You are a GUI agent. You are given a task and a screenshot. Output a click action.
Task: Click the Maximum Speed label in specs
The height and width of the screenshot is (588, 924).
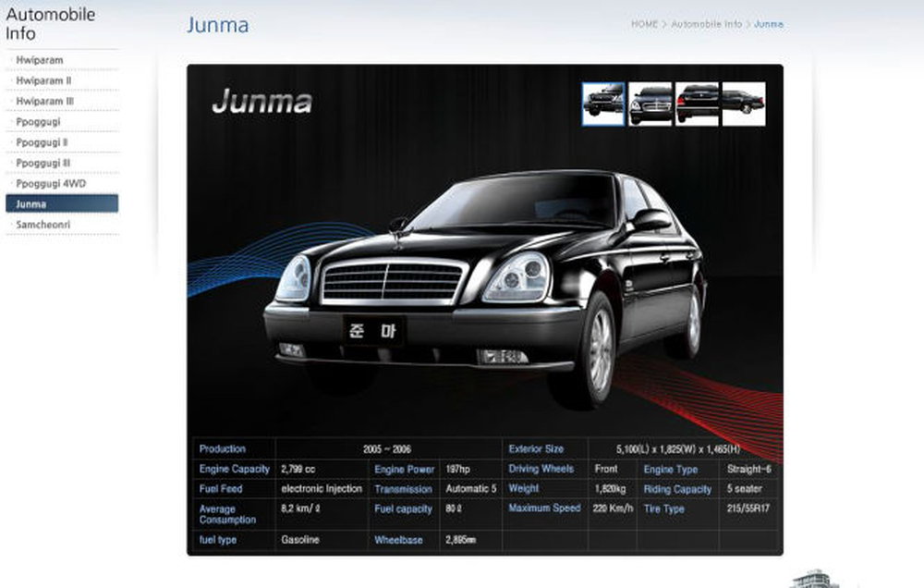(x=544, y=508)
